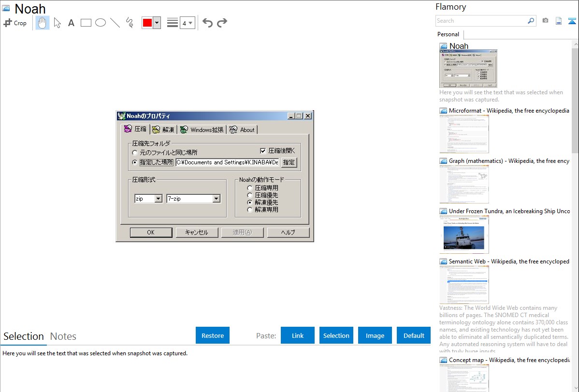Open the Semantic Web snapshot thumbnail
The image size is (579, 392).
click(x=464, y=285)
